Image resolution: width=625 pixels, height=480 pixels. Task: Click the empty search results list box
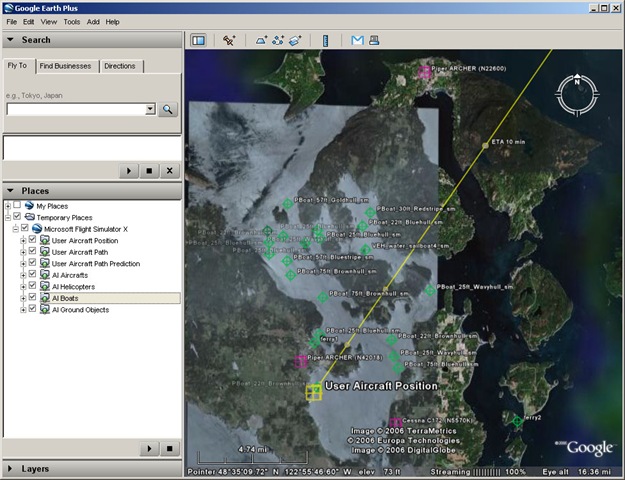(x=92, y=148)
